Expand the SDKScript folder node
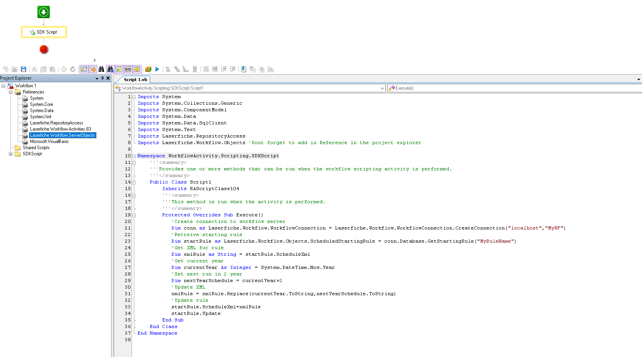 (x=11, y=154)
